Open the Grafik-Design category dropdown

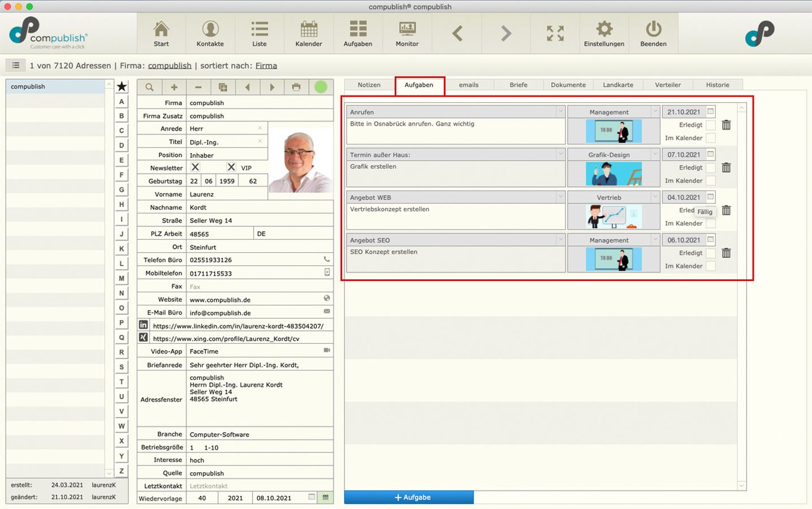coord(655,154)
